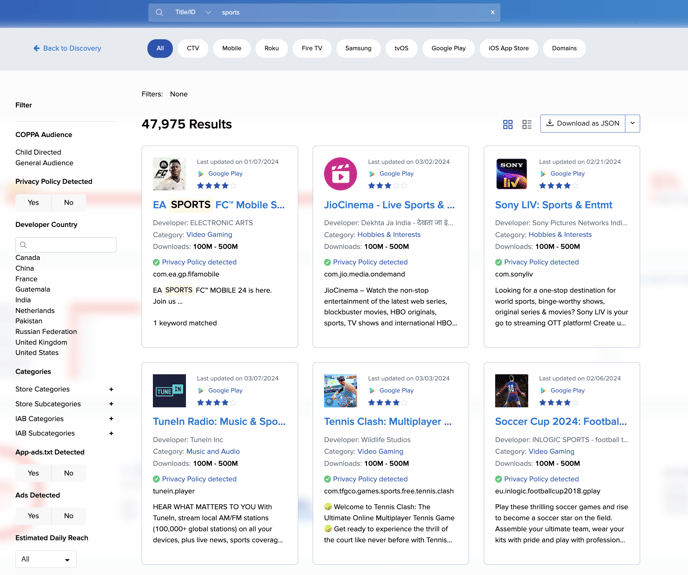Select the iOS App Store tab
688x575 pixels.
click(x=509, y=48)
